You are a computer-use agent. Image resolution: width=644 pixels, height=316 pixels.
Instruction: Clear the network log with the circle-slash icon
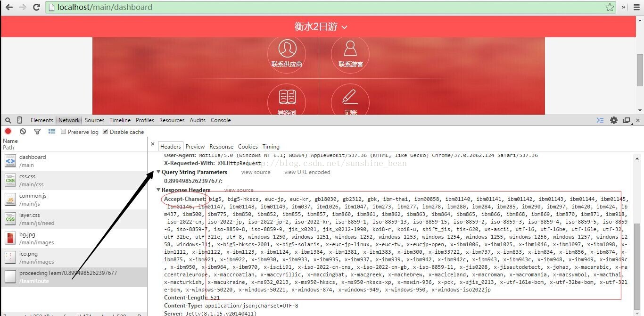23,132
